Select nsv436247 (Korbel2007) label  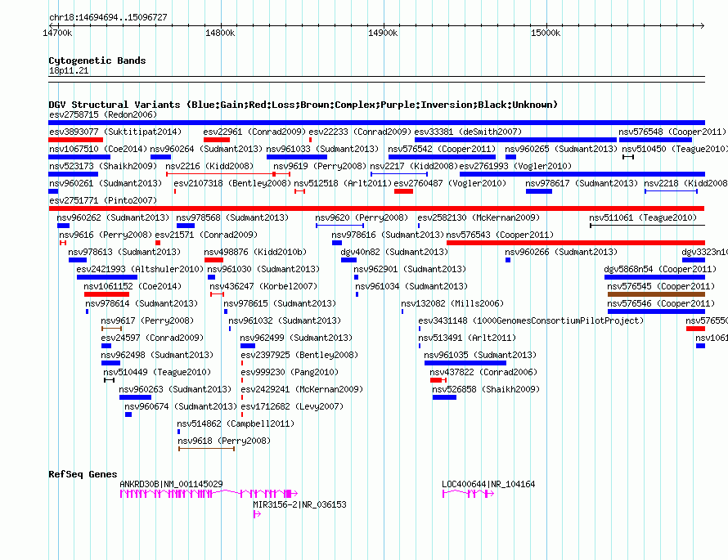click(263, 286)
